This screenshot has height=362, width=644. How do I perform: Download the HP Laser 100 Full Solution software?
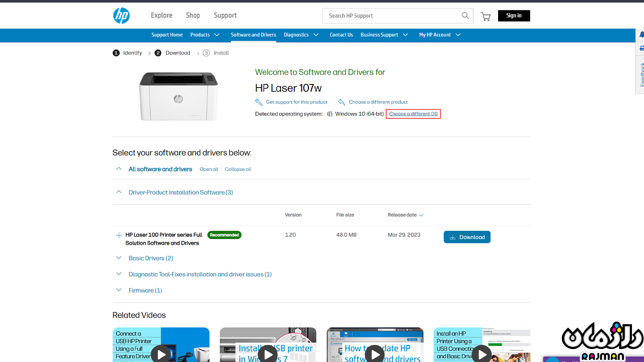point(467,237)
